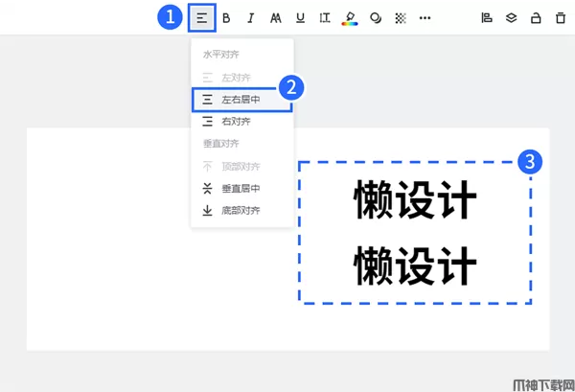The image size is (575, 392).
Task: Open the font size (AA) tool
Action: 276,17
